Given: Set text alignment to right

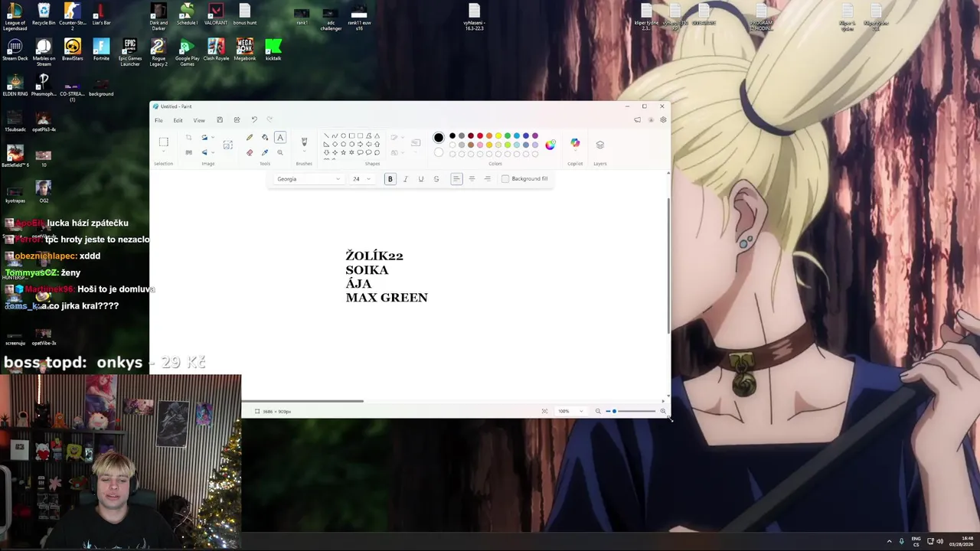Looking at the screenshot, I should [487, 179].
